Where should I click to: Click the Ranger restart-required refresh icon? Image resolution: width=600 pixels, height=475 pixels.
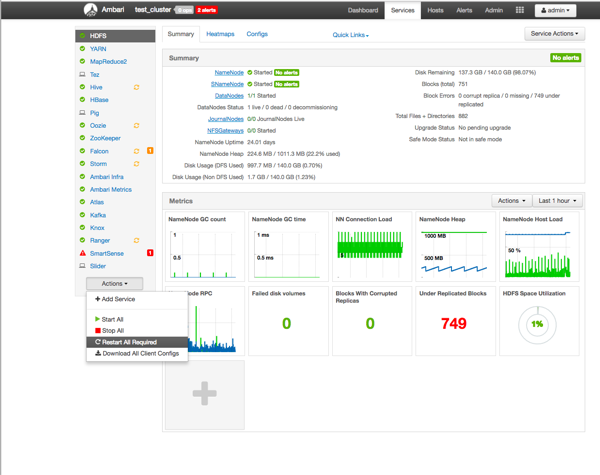136,240
